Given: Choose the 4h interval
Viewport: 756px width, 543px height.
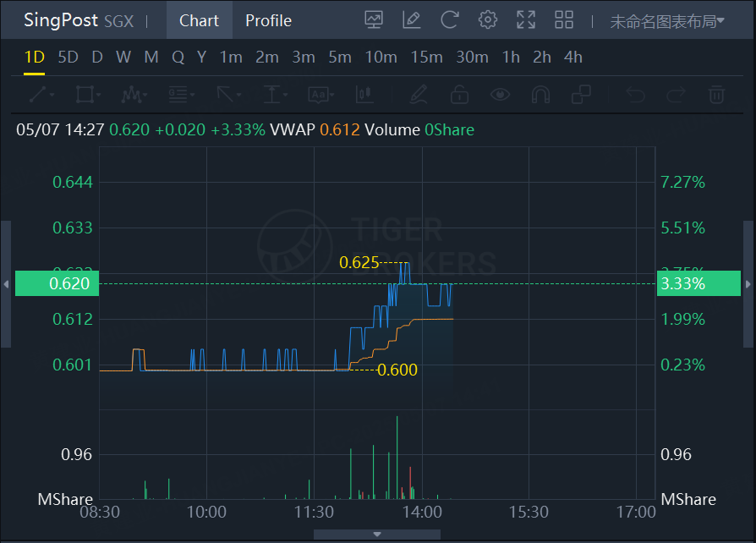Looking at the screenshot, I should tap(573, 58).
